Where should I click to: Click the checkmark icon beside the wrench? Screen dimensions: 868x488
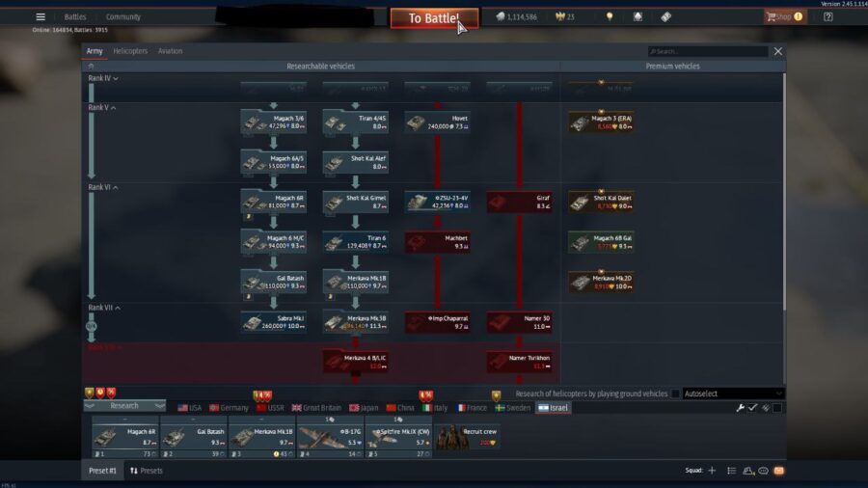pos(753,408)
